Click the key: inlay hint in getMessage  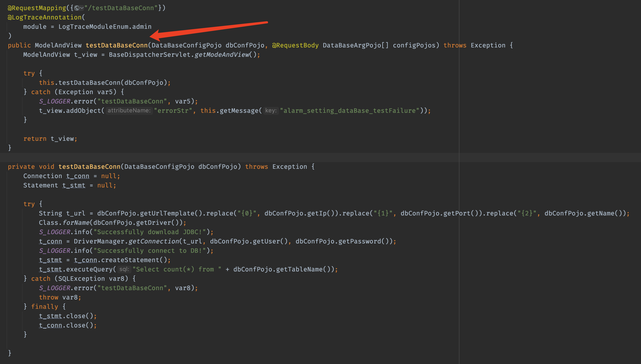point(271,110)
